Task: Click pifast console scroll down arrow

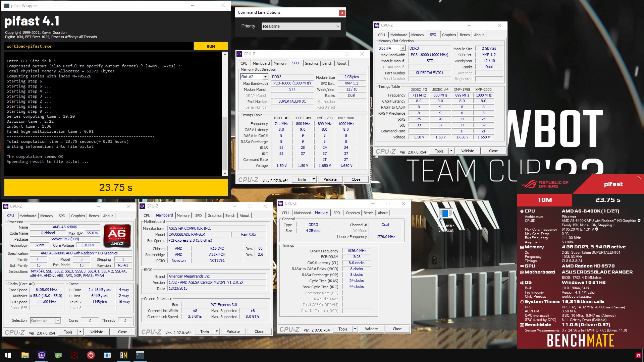Action: pyautogui.click(x=225, y=173)
